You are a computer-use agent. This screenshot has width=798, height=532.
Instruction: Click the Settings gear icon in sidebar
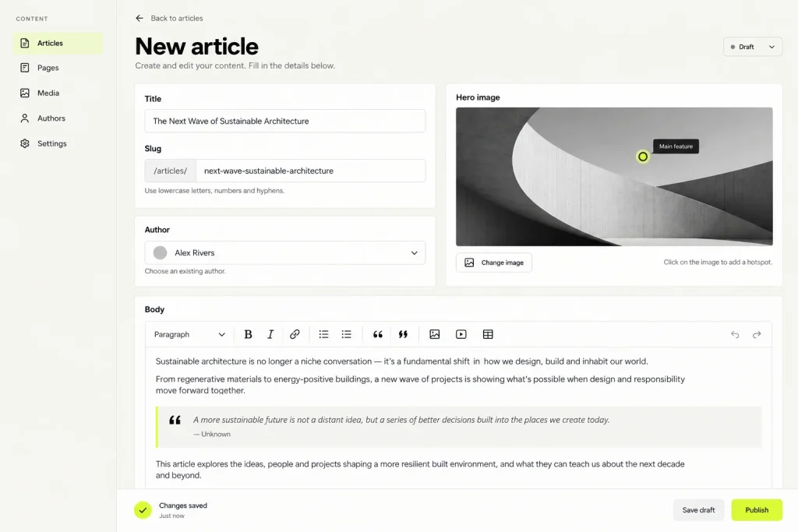[x=24, y=143]
